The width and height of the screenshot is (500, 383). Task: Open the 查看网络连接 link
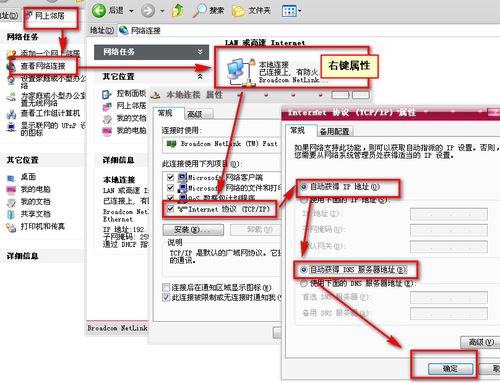[43, 66]
